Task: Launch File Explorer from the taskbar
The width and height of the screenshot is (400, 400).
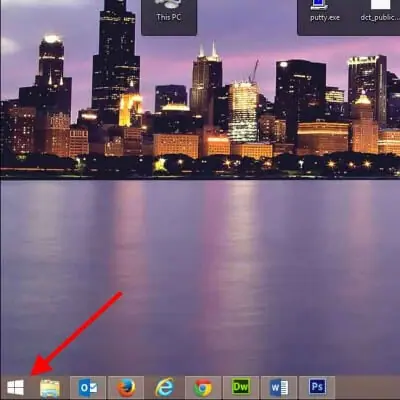Action: [x=50, y=388]
